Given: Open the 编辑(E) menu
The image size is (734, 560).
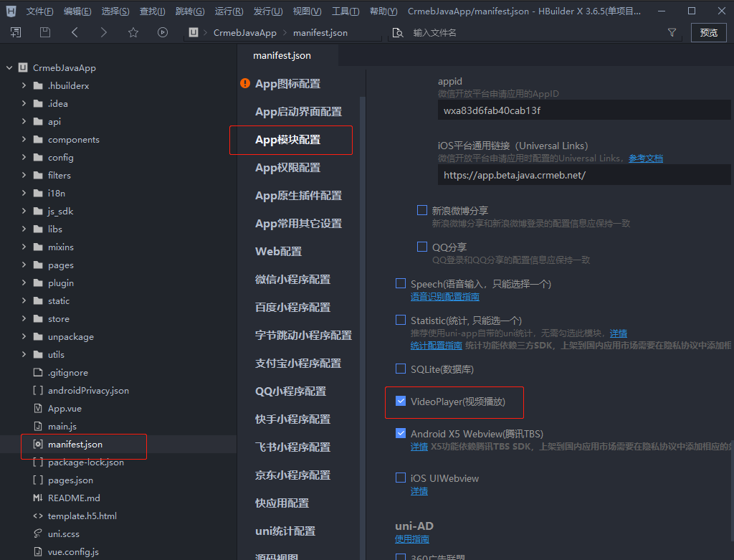Looking at the screenshot, I should 77,11.
